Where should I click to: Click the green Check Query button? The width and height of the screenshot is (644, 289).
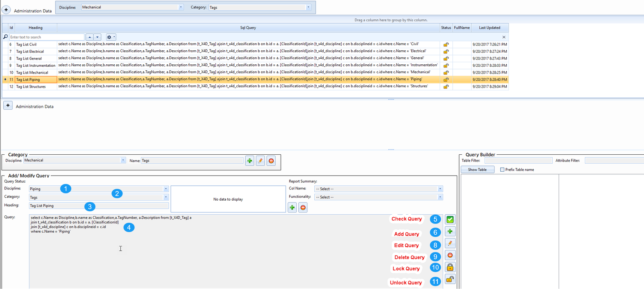(450, 219)
